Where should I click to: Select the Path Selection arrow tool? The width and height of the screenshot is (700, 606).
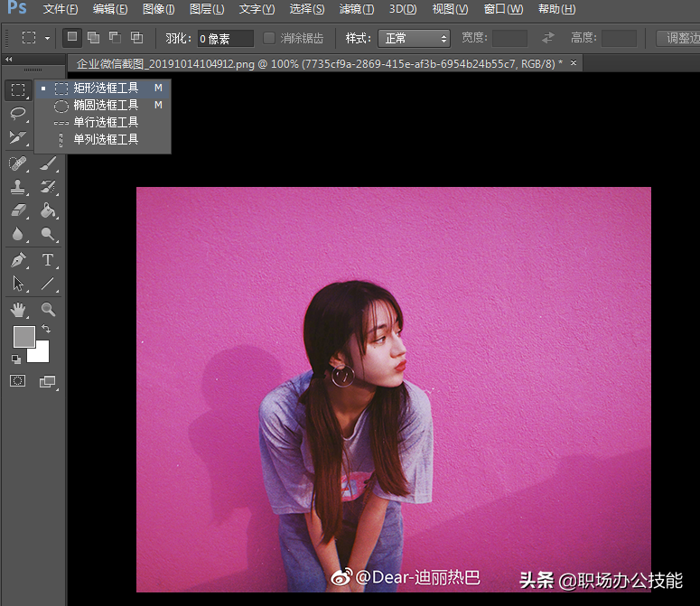18,284
